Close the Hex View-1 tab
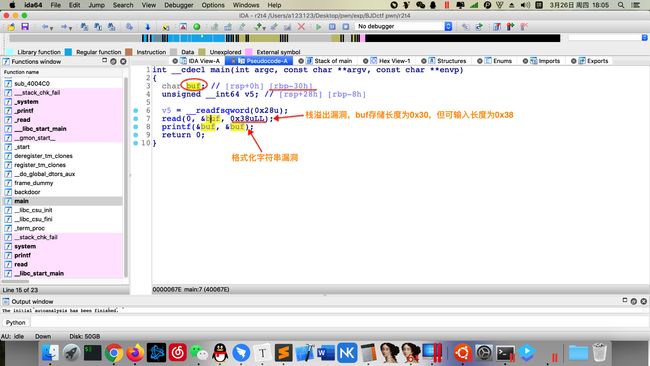 366,61
